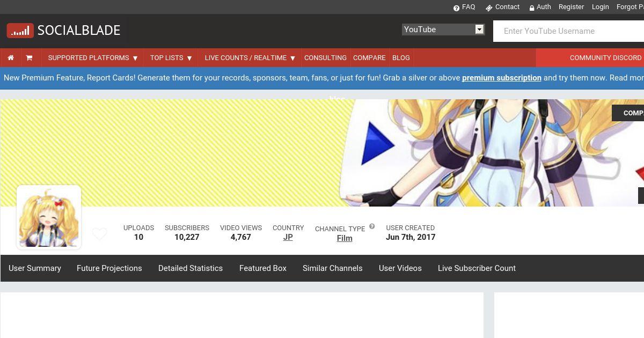Switch to the Future Projections tab
The image size is (644, 338).
[x=109, y=268]
